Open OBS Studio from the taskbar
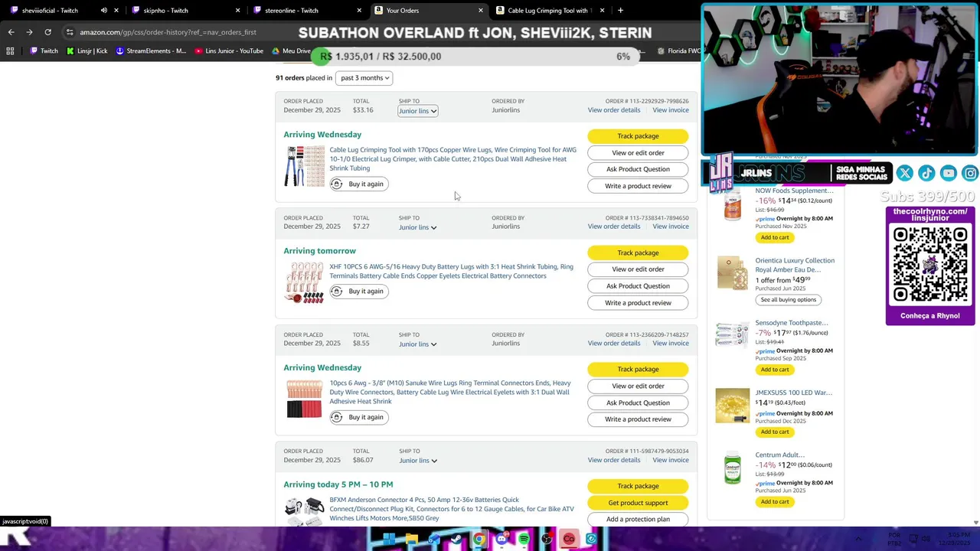The image size is (980, 551). coord(547,540)
